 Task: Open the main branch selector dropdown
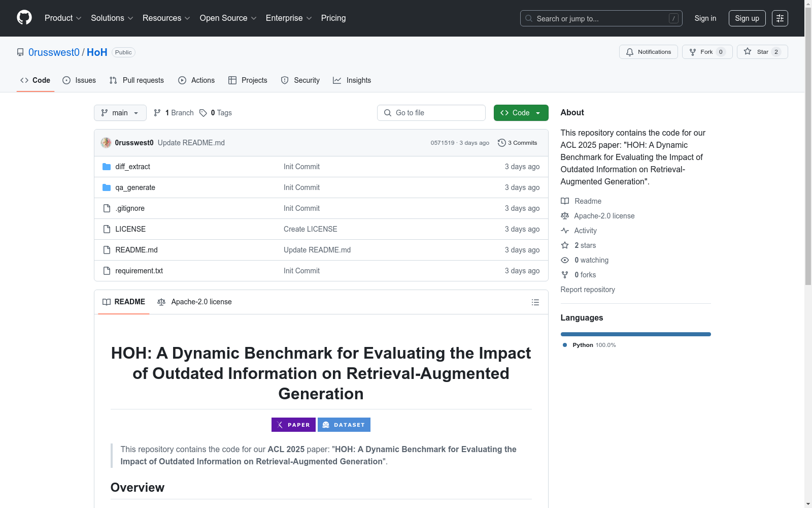coord(120,113)
